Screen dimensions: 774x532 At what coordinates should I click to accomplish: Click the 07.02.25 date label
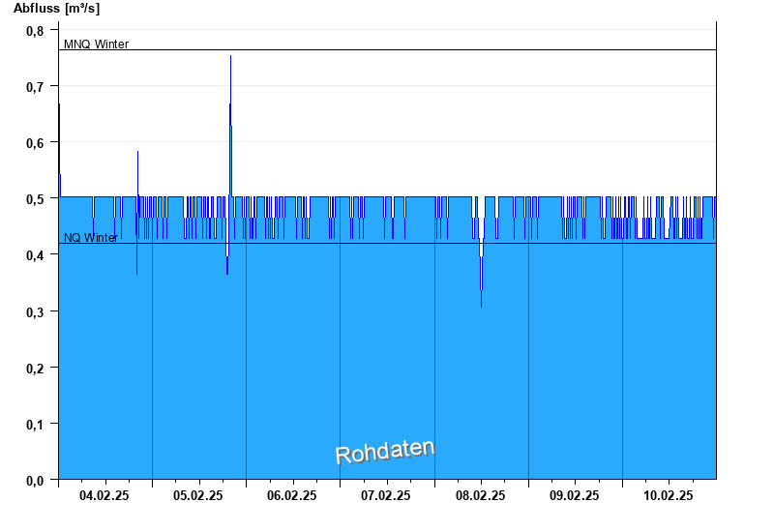click(x=386, y=495)
